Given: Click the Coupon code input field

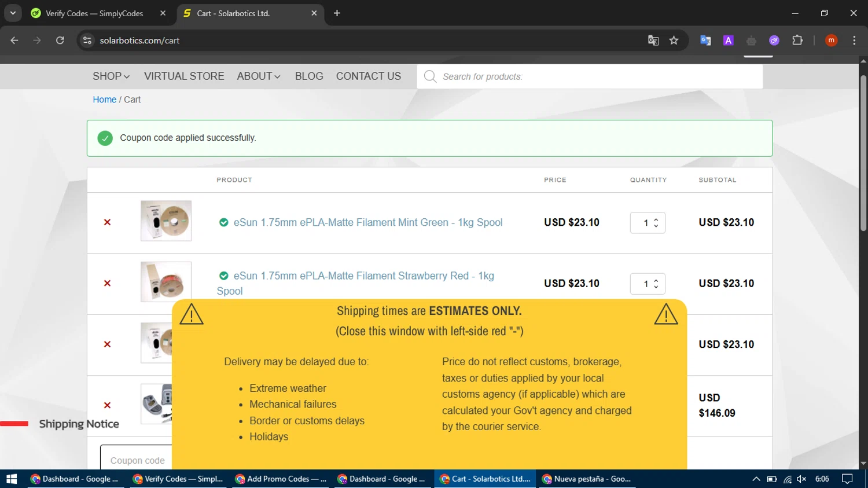Looking at the screenshot, I should coord(137,458).
